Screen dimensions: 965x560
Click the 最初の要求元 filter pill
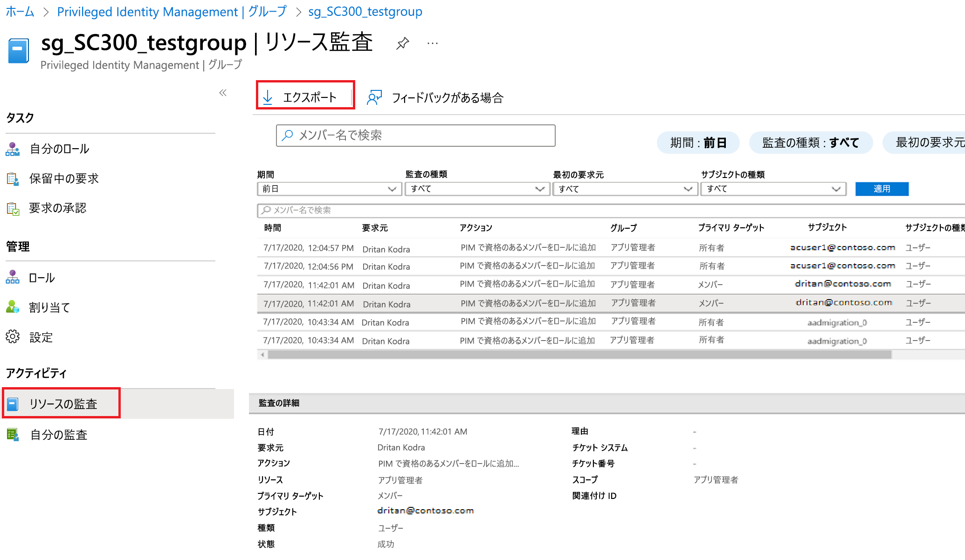pyautogui.click(x=924, y=143)
